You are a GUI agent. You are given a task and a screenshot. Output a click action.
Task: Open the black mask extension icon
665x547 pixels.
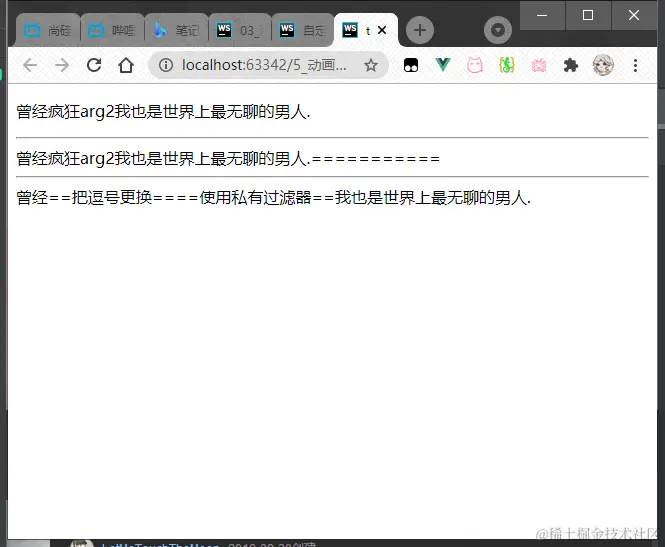pyautogui.click(x=411, y=65)
